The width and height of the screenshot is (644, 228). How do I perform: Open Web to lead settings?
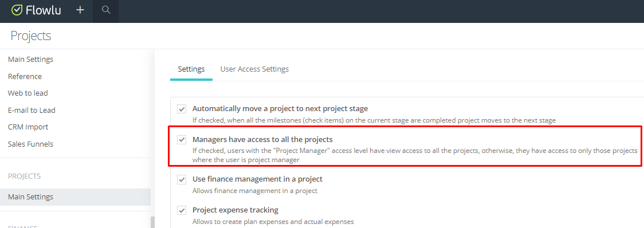(28, 93)
